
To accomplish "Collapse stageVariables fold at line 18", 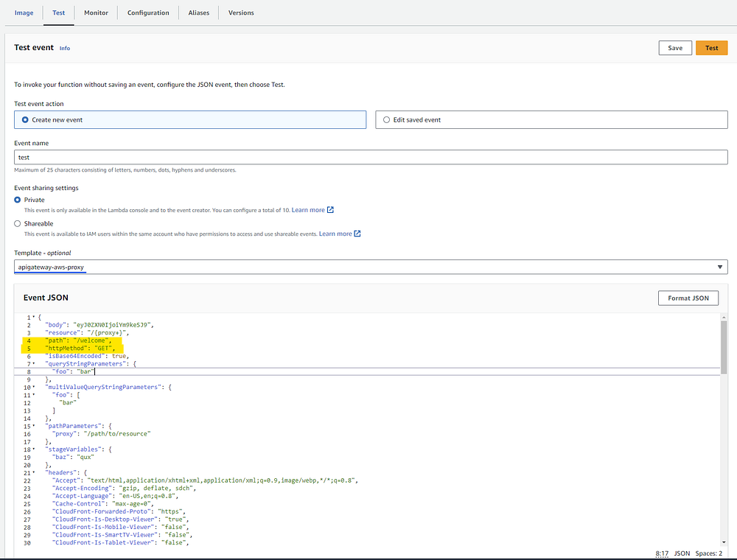I will [x=34, y=449].
